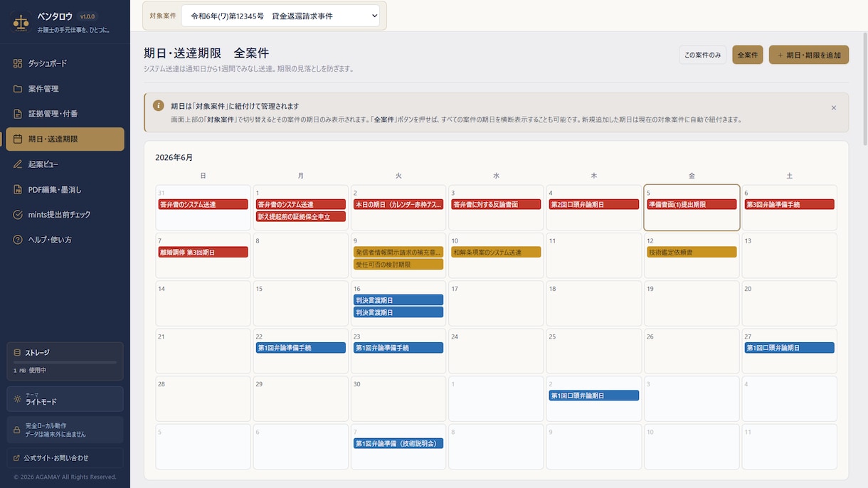The image size is (868, 488).
Task: Click the 2026年6月 month heading
Action: click(x=174, y=157)
